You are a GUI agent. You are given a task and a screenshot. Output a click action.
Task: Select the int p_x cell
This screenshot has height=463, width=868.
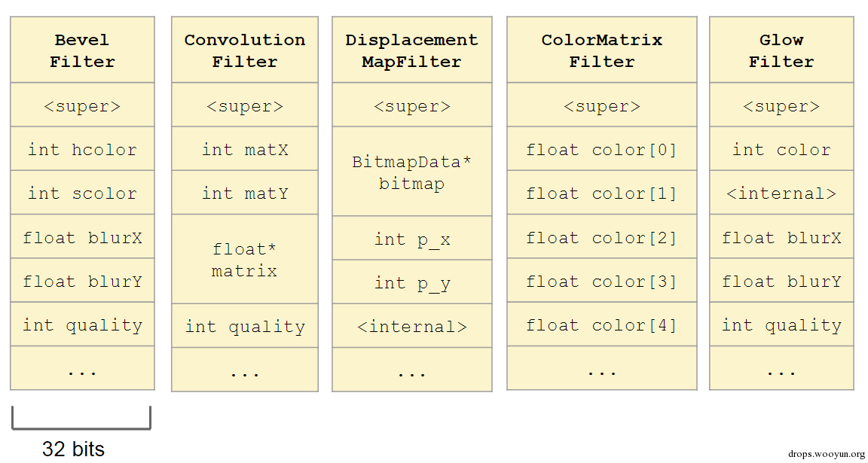(412, 238)
